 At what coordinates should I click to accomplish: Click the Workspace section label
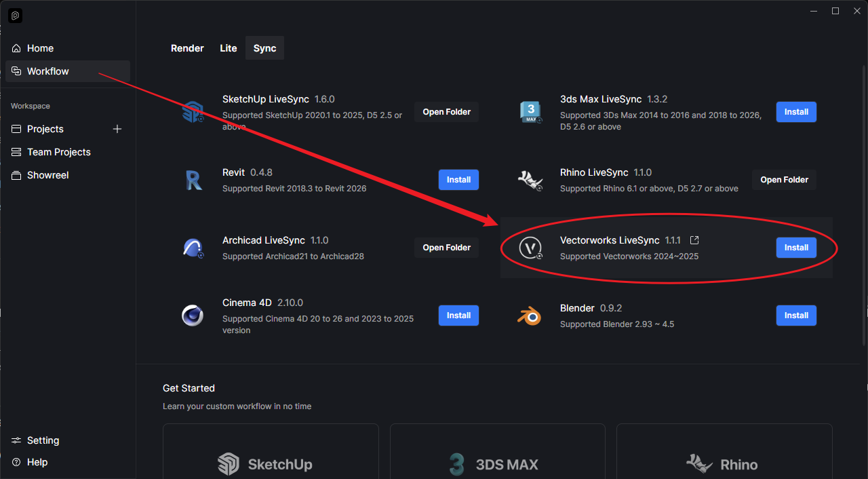(x=31, y=106)
